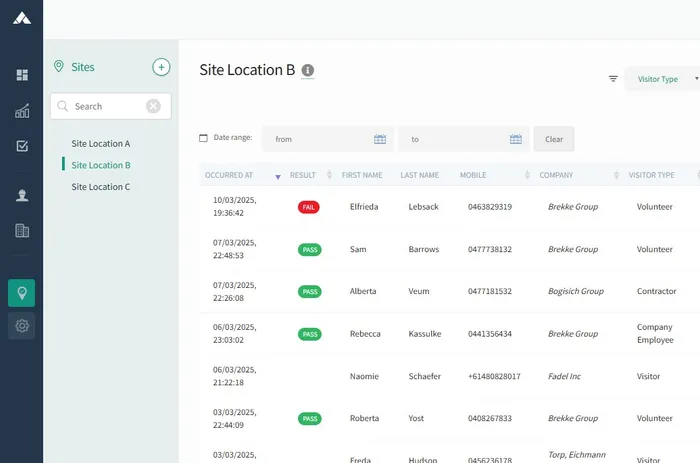Open the people icon in sidebar
The width and height of the screenshot is (700, 463).
pos(22,196)
